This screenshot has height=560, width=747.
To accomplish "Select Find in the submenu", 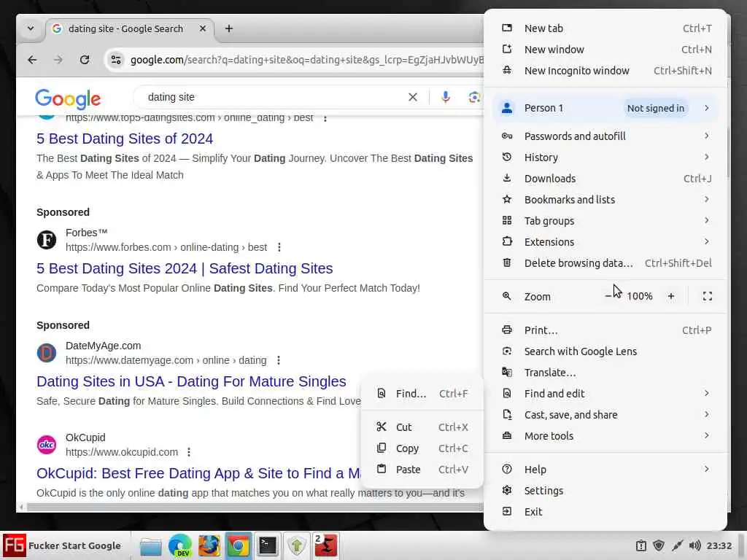I will coord(422,394).
